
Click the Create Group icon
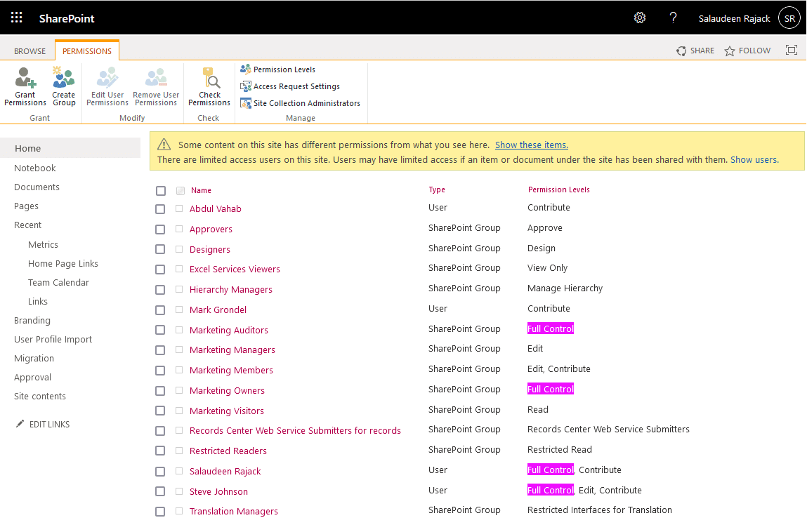(x=63, y=86)
